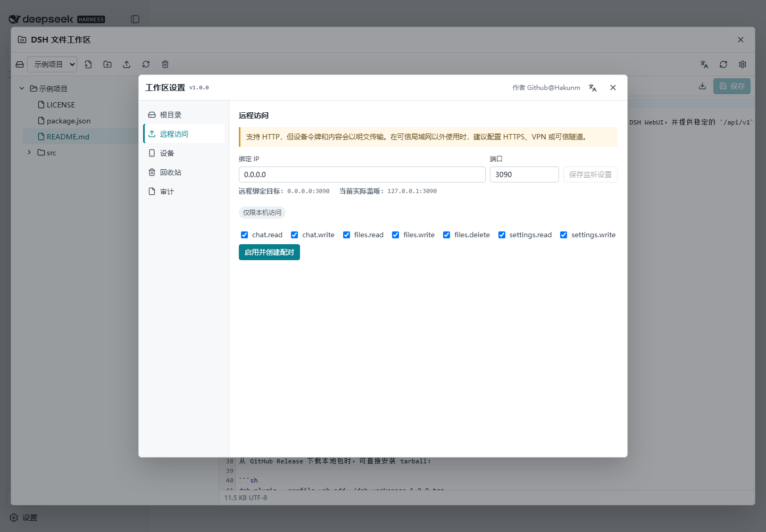This screenshot has width=766, height=532.
Task: Click the 端口 port input field
Action: 524,174
